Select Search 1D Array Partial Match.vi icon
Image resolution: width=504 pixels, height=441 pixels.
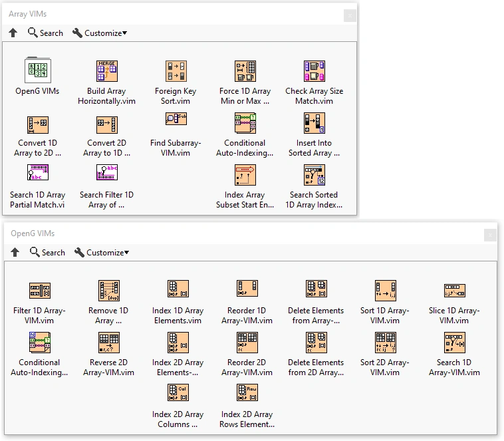pos(38,172)
